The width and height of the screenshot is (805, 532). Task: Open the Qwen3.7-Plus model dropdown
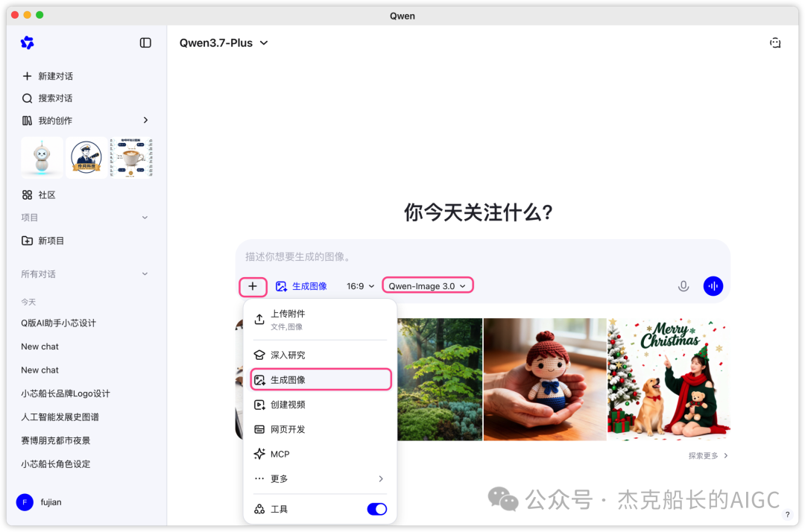tap(224, 43)
